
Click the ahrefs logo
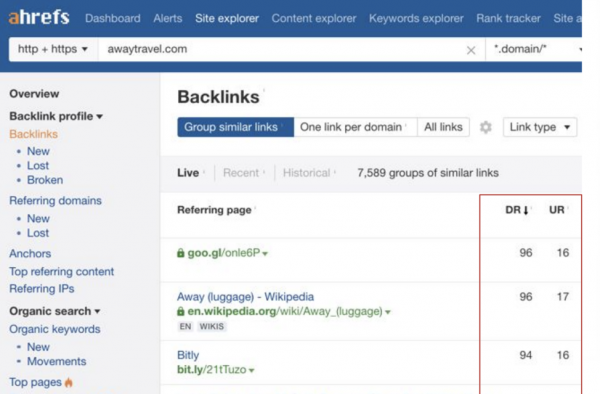(x=39, y=18)
